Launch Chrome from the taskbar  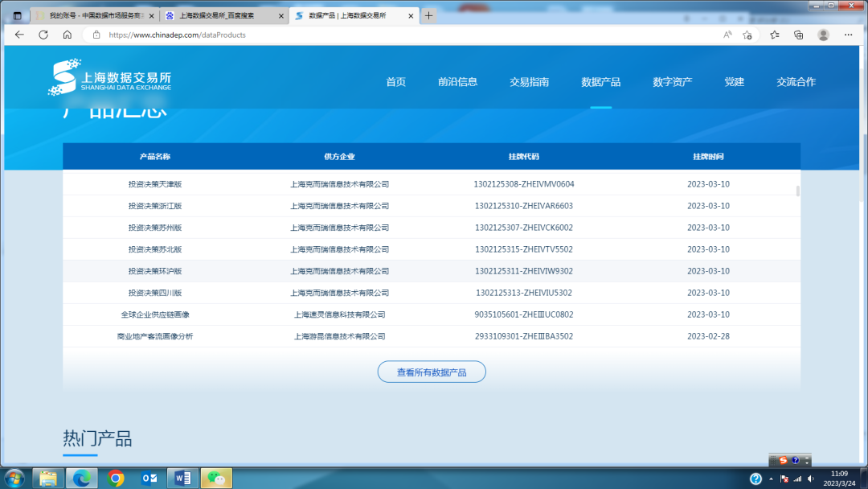116,478
